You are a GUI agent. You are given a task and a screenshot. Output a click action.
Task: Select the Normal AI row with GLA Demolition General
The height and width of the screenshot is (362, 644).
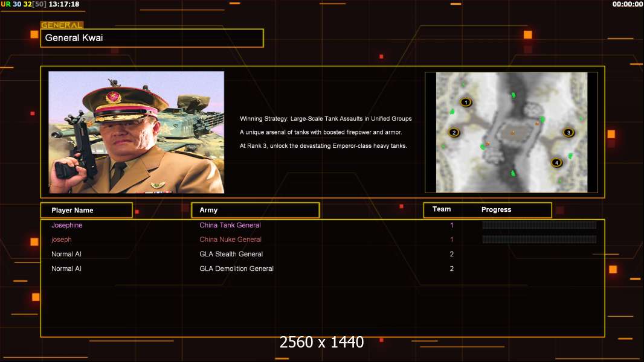coord(323,268)
